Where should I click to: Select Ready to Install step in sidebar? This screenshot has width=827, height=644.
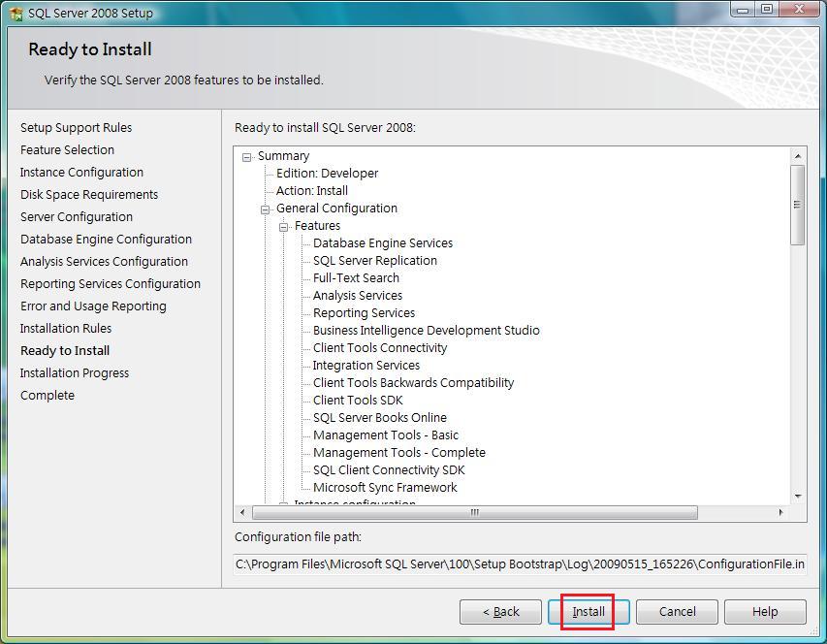click(x=65, y=351)
